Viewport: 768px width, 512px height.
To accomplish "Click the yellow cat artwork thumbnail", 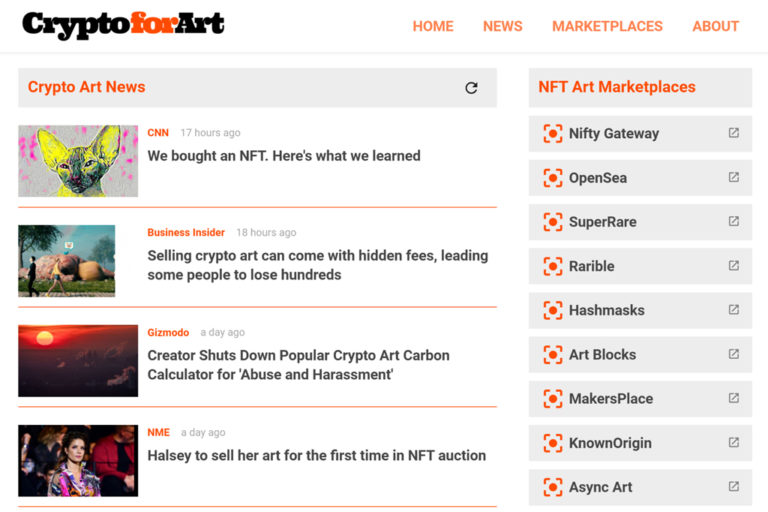I will [x=78, y=161].
